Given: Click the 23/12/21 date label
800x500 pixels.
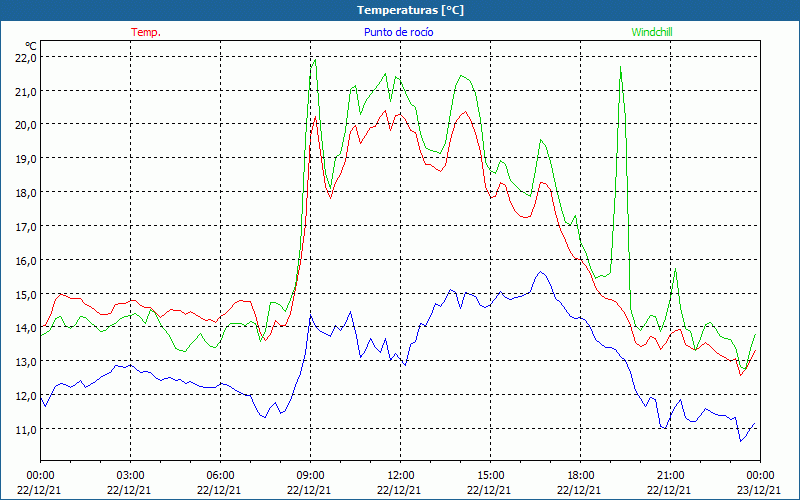Looking at the screenshot, I should (759, 490).
